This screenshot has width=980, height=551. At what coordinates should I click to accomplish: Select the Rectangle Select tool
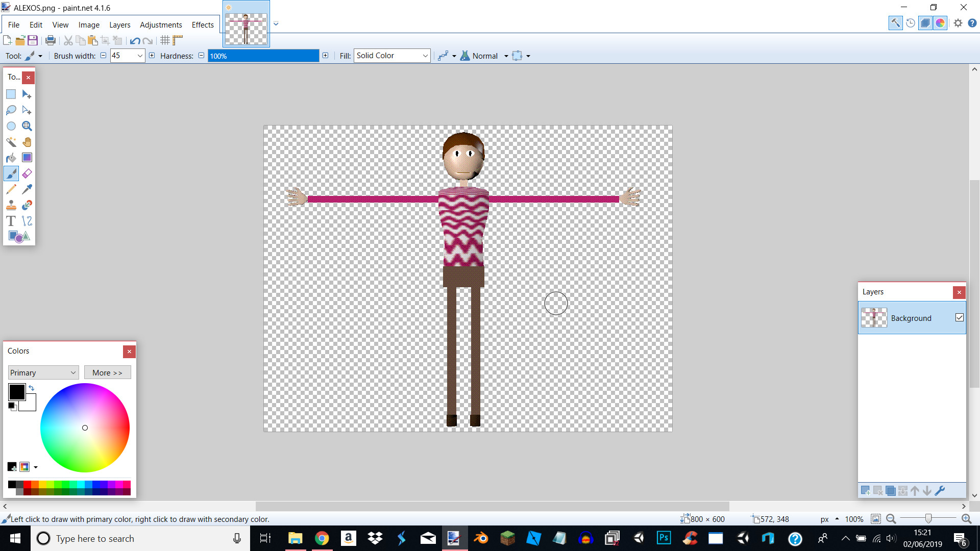[x=11, y=94]
